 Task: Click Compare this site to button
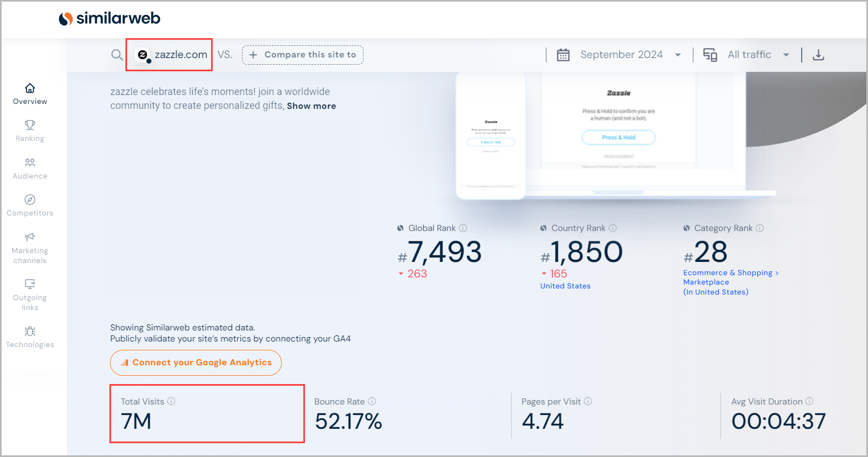tap(303, 55)
